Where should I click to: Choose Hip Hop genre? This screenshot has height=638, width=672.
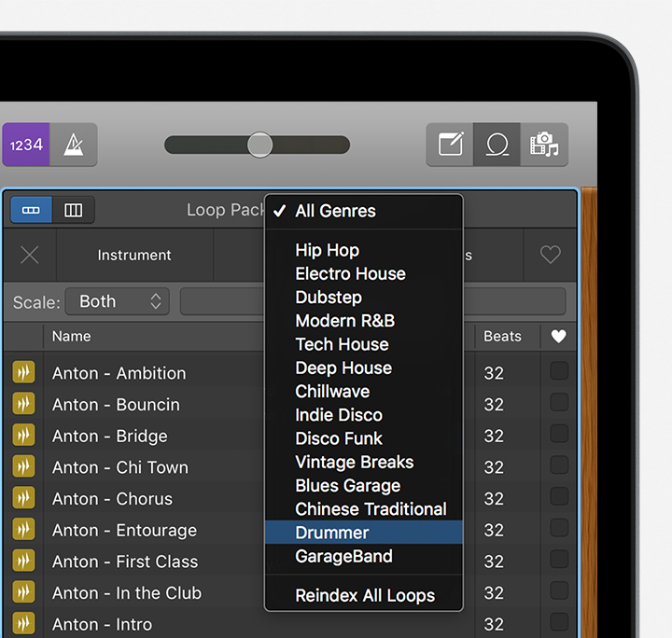tap(364, 250)
